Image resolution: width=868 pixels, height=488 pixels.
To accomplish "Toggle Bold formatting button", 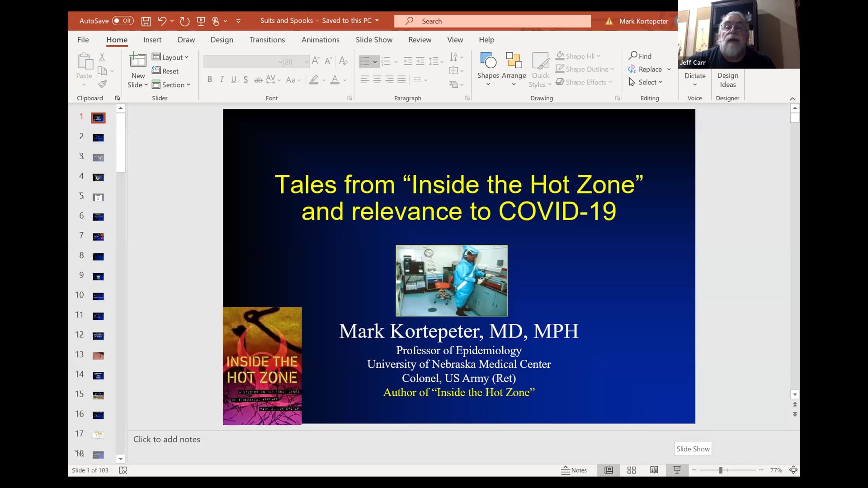I will click(x=209, y=80).
